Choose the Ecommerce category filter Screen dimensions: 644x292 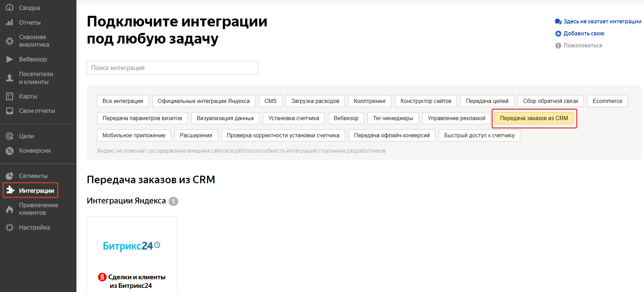(607, 101)
